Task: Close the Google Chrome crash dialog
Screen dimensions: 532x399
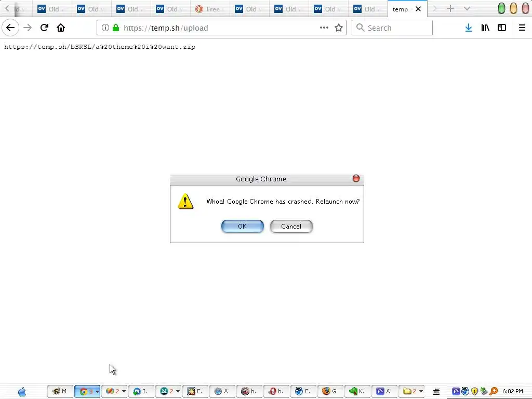Action: click(356, 179)
